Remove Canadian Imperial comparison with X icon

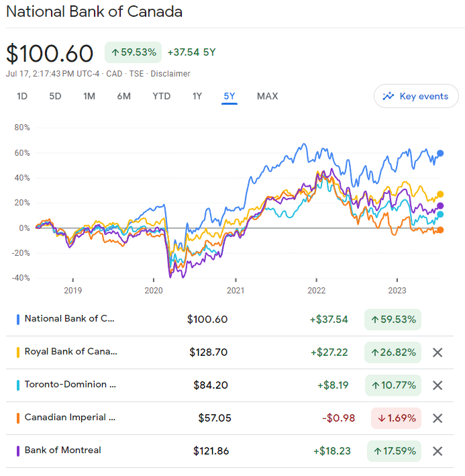(x=437, y=418)
